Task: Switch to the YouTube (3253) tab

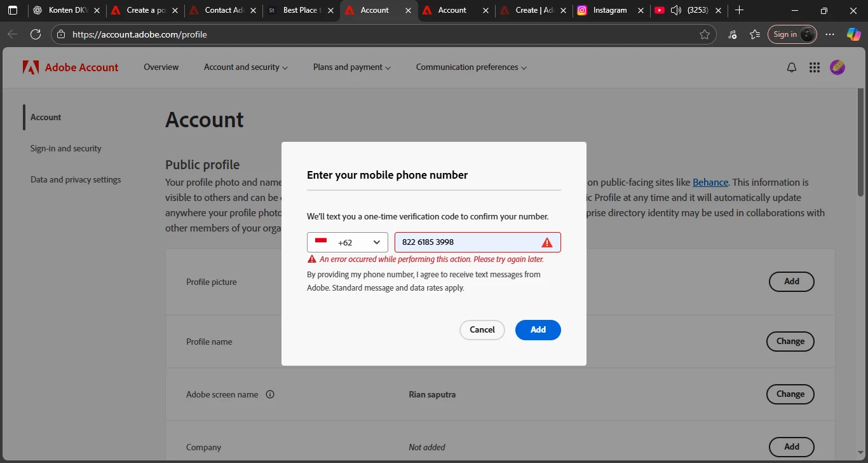Action: coord(689,10)
